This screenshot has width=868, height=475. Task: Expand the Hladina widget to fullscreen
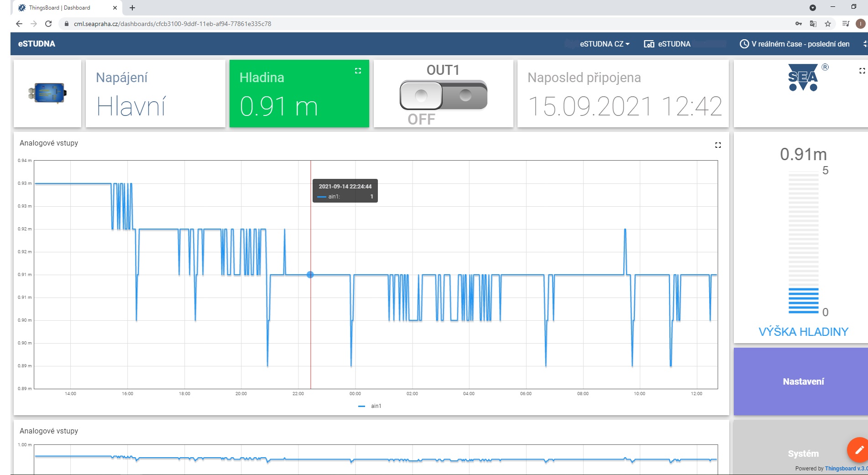(x=358, y=71)
